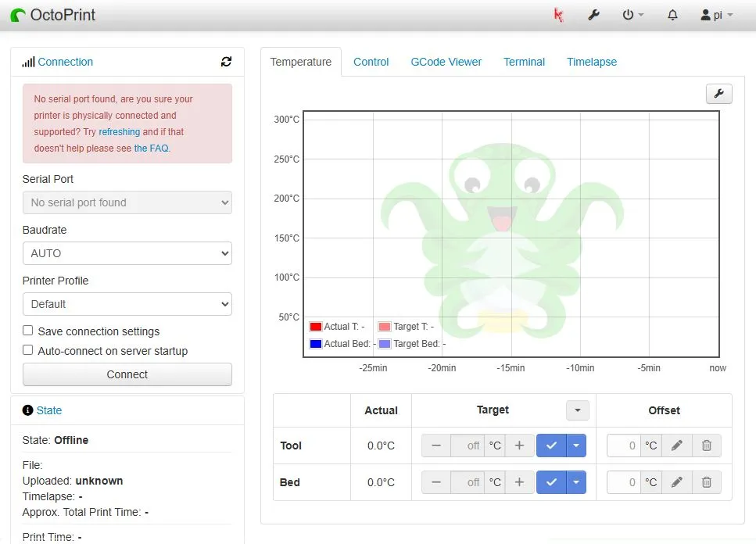Click the Tool target temperature field
756x544 pixels.
coord(467,446)
